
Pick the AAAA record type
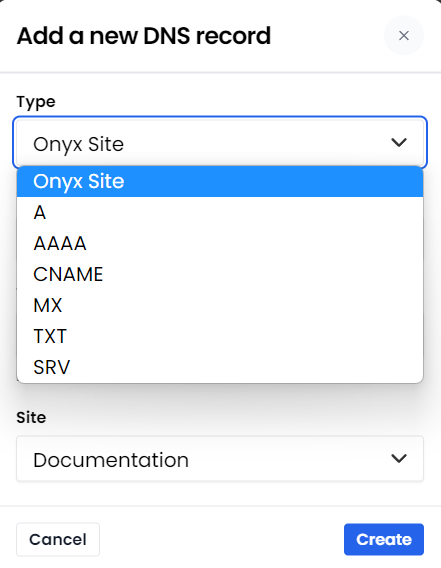point(220,243)
